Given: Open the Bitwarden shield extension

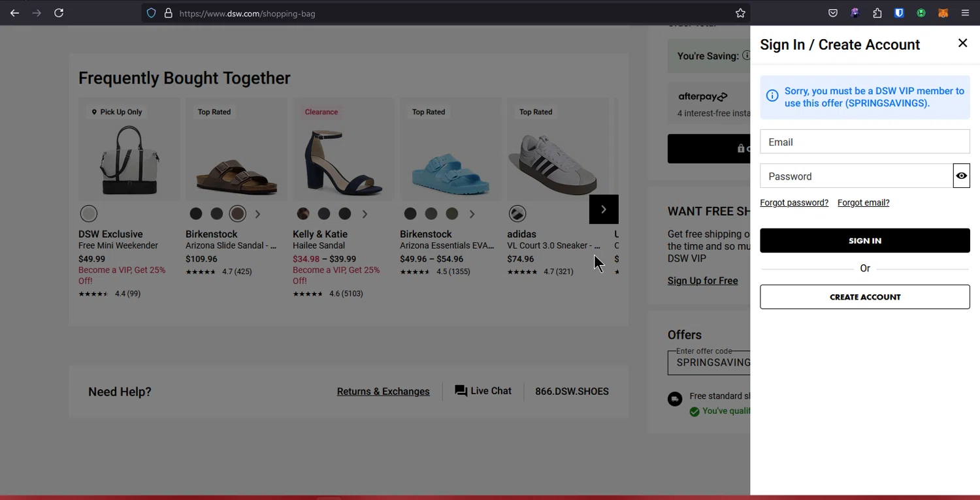Looking at the screenshot, I should [x=899, y=13].
